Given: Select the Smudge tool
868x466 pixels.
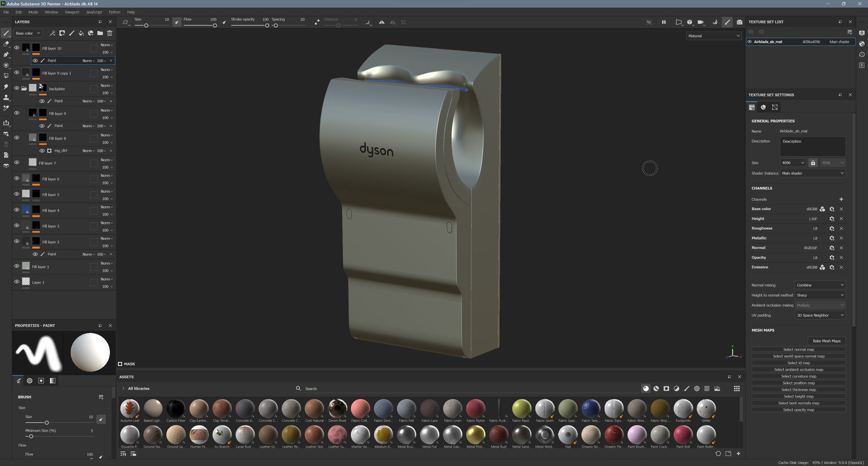Looking at the screenshot, I should [6, 87].
